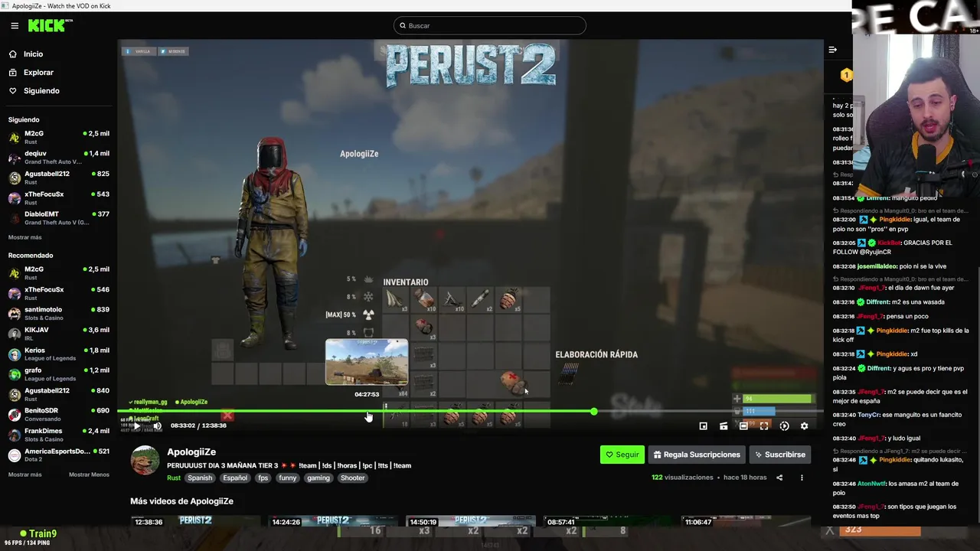This screenshot has width=980, height=551.
Task: Open followed channel deqiuv
Action: pyautogui.click(x=58, y=158)
